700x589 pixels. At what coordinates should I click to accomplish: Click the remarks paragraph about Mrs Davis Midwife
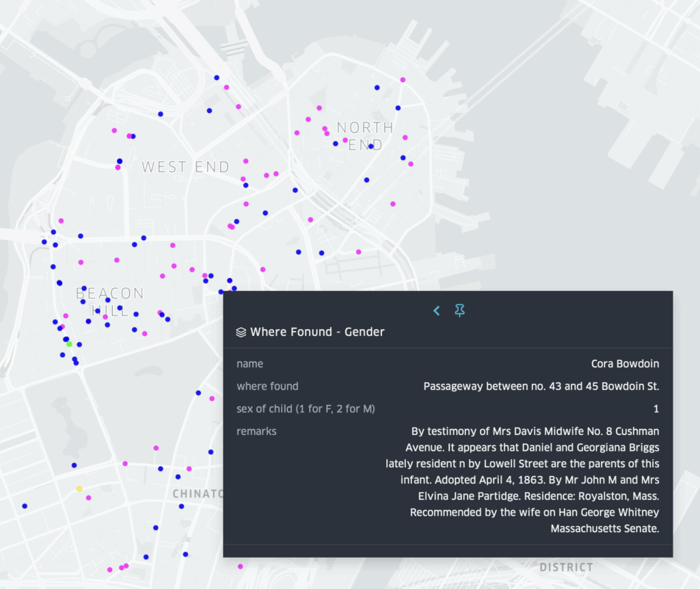(522, 480)
